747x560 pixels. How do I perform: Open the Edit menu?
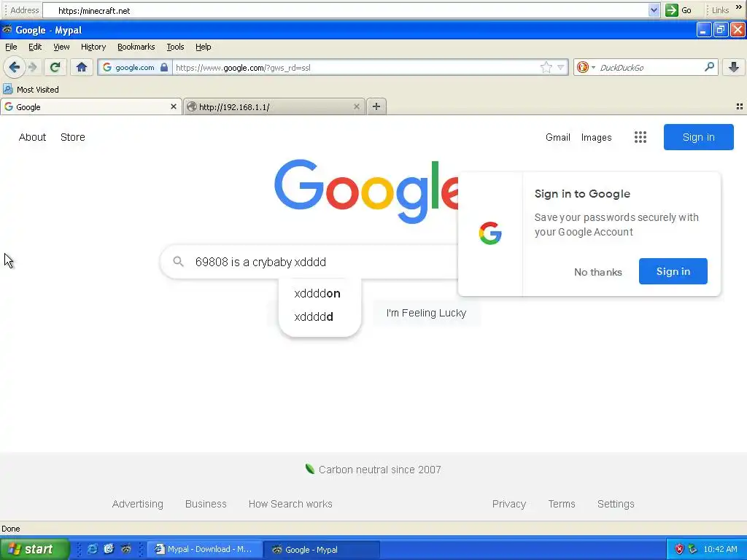(35, 47)
